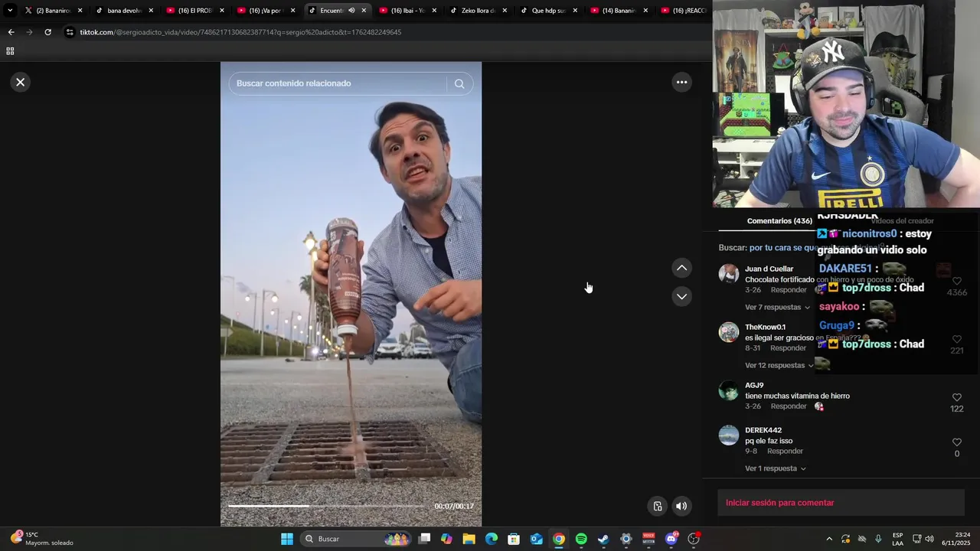Open Discord from the taskbar
Viewport: 980px width, 551px height.
coord(671,539)
